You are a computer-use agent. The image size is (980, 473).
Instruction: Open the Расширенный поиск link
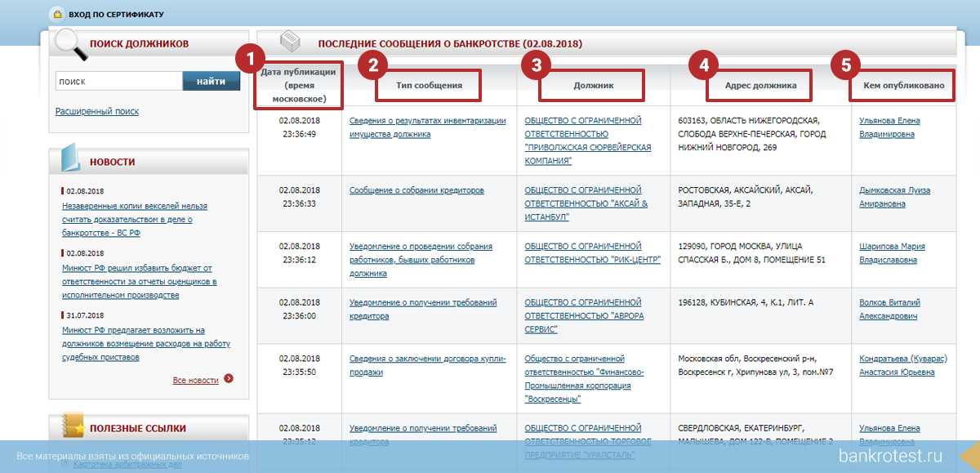(97, 111)
